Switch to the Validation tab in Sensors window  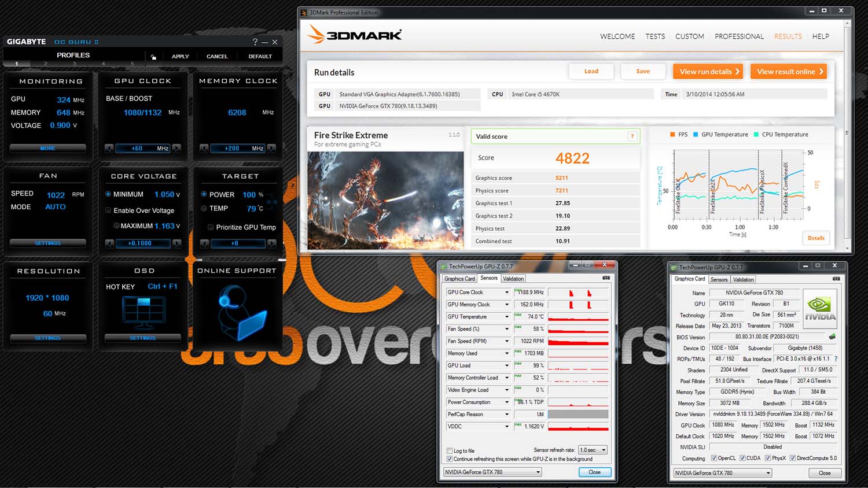[513, 279]
